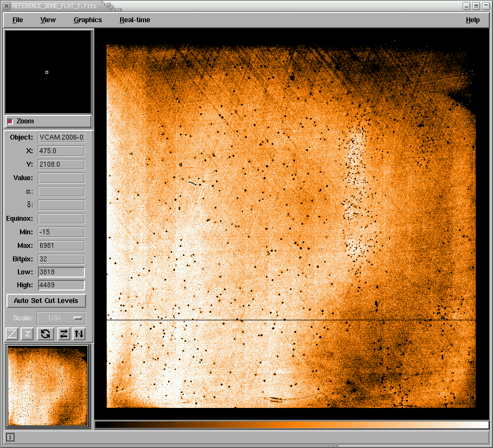Screen dimensions: 493x448
Task: Click Auto Set Cut Levels button
Action: (x=46, y=301)
